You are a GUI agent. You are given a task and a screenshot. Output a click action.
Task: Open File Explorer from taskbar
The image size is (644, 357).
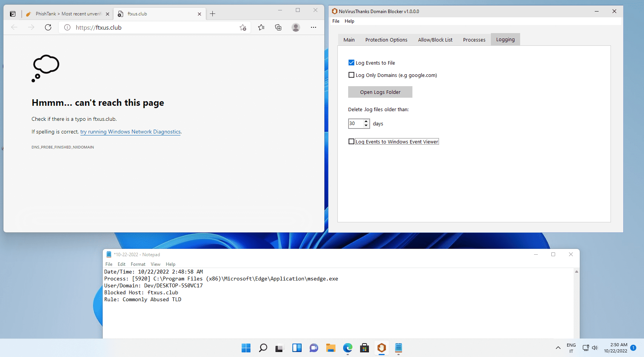click(x=331, y=348)
